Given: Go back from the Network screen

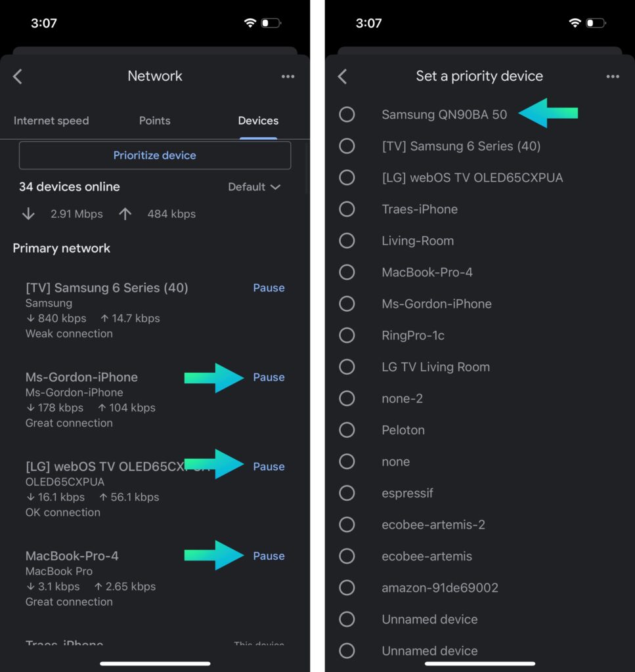Looking at the screenshot, I should pos(18,77).
